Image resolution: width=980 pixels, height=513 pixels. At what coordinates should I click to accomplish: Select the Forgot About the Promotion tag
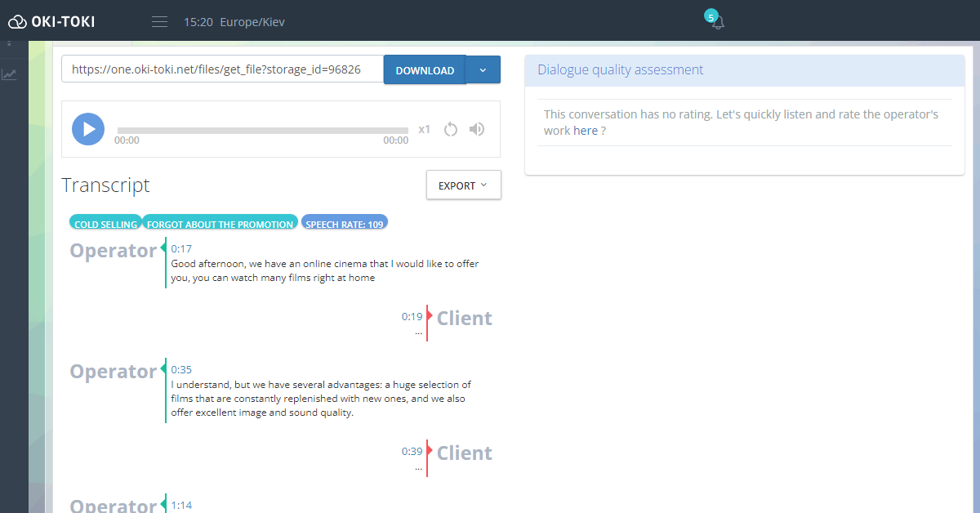[x=220, y=224]
